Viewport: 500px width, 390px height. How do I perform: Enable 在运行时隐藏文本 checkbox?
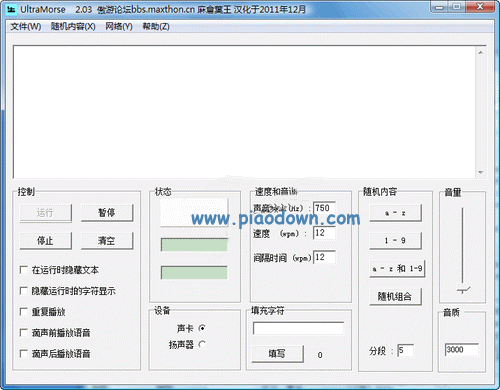24,269
